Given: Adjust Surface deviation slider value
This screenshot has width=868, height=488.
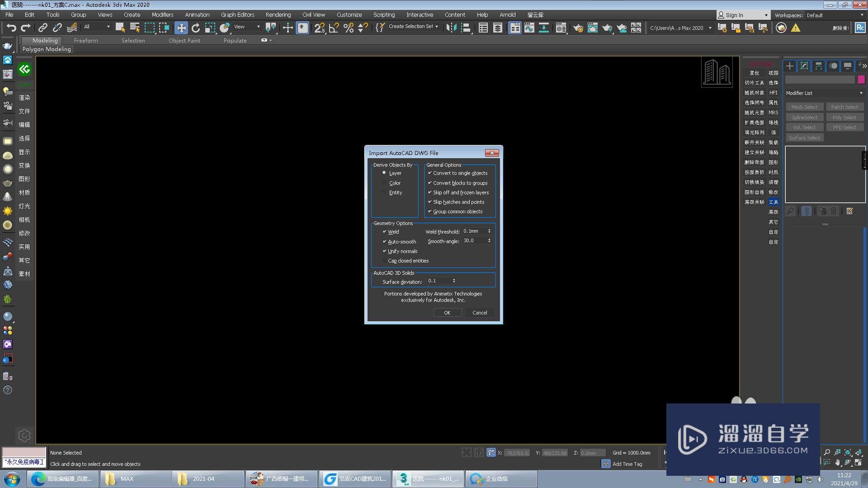Looking at the screenshot, I should tap(454, 281).
